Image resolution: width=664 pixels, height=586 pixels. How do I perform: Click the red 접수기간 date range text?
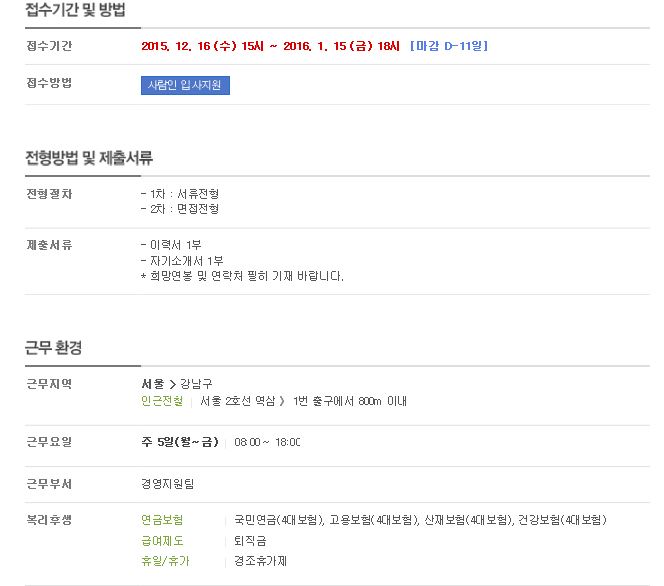(270, 46)
